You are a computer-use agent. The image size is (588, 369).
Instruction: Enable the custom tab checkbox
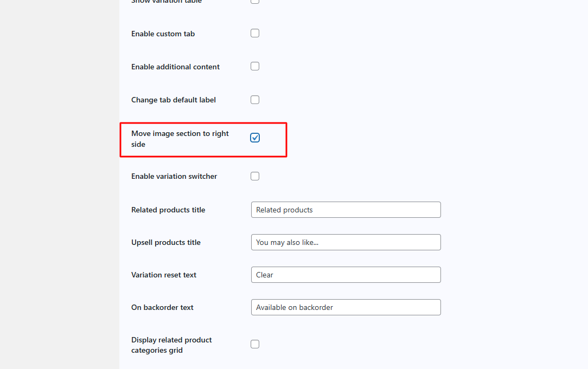pyautogui.click(x=255, y=33)
